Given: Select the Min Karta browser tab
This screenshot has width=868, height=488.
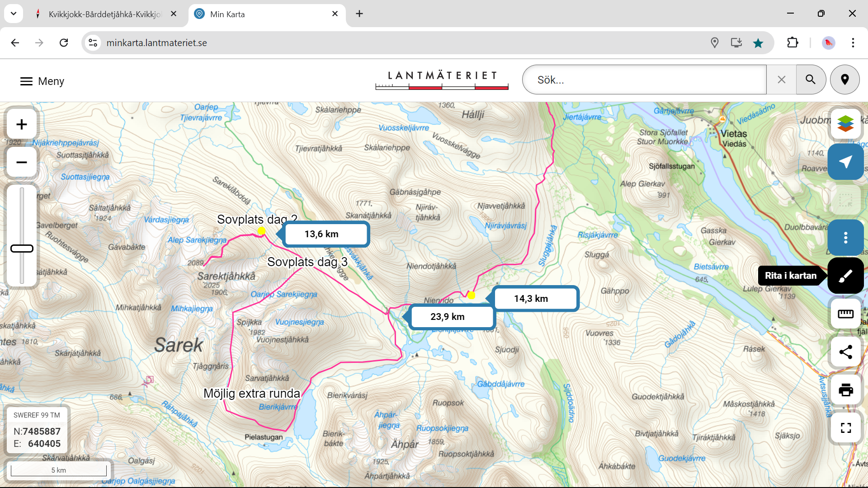Looking at the screenshot, I should (267, 14).
